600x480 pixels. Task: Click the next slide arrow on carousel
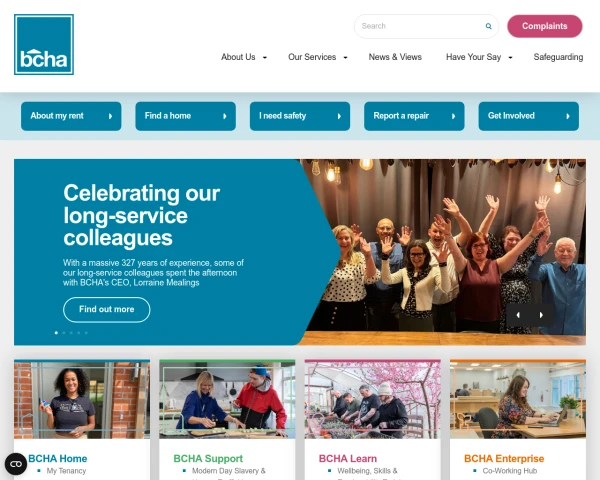[x=541, y=315]
